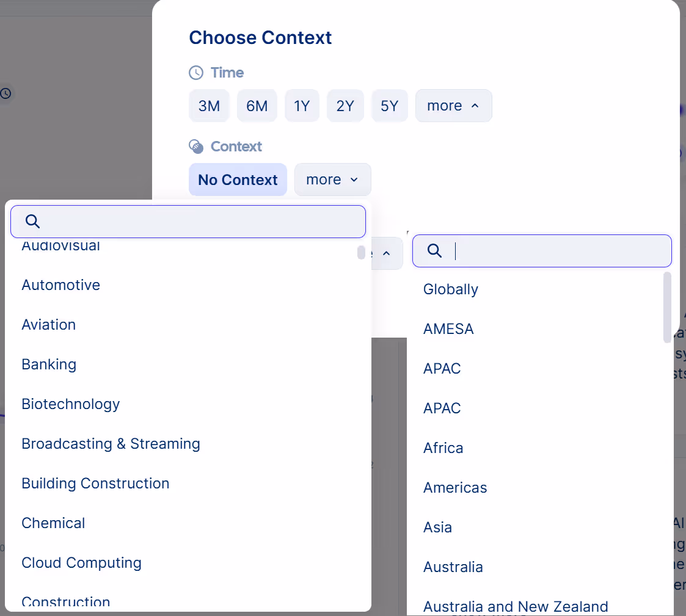Image resolution: width=686 pixels, height=616 pixels.
Task: Select the 6M time range
Action: coord(257,106)
